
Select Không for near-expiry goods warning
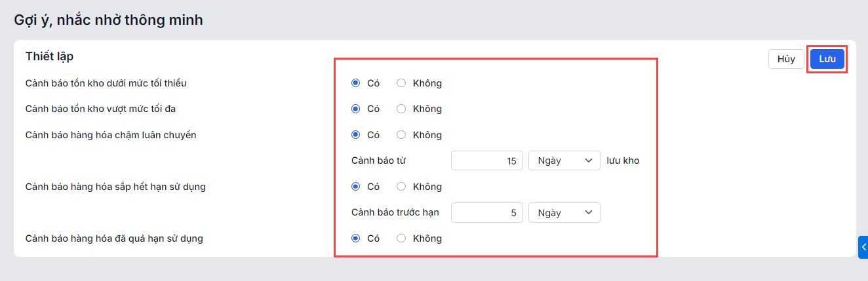402,187
